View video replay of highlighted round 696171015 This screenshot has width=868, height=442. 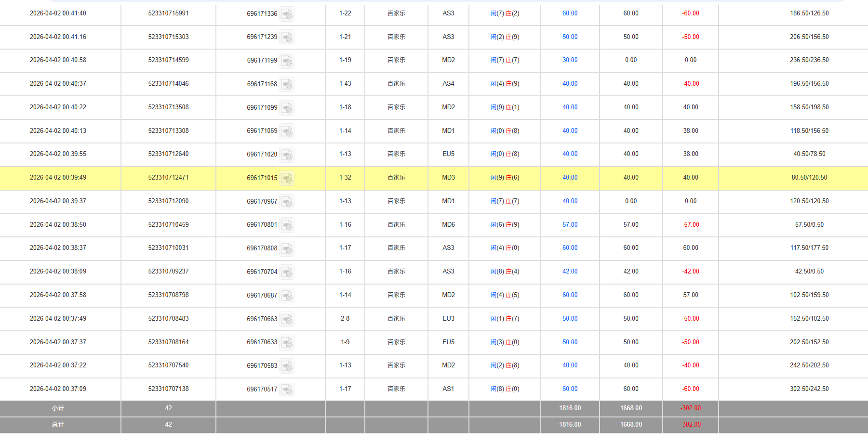(287, 179)
